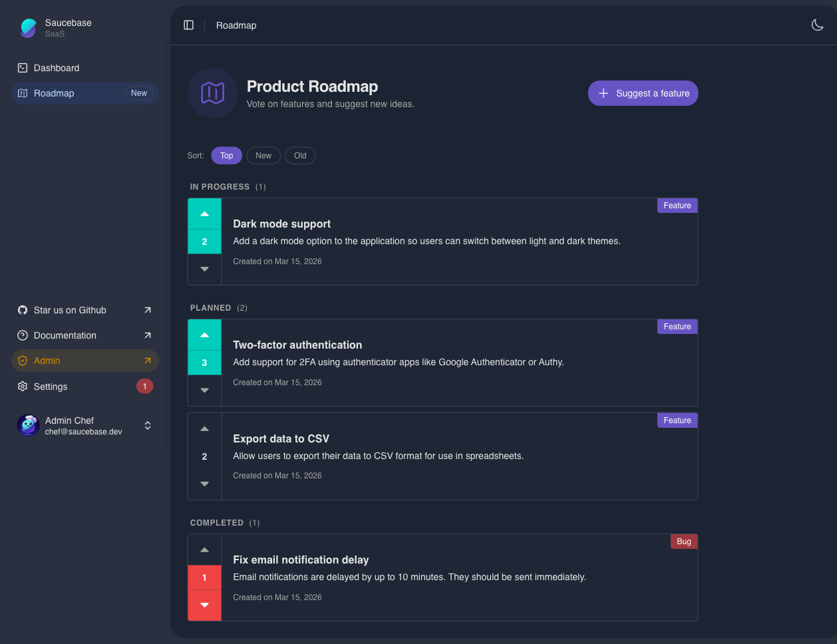The width and height of the screenshot is (837, 644).
Task: Switch sorting to Old
Action: 300,155
